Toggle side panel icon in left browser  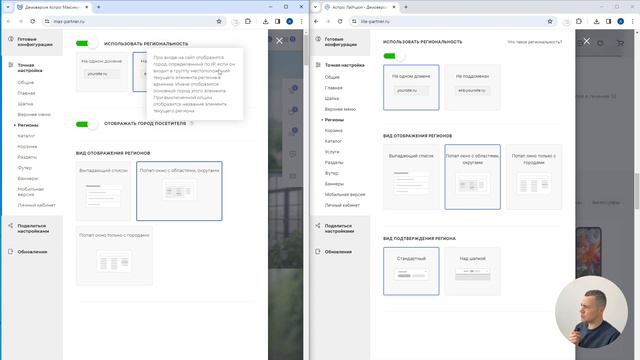tap(278, 21)
